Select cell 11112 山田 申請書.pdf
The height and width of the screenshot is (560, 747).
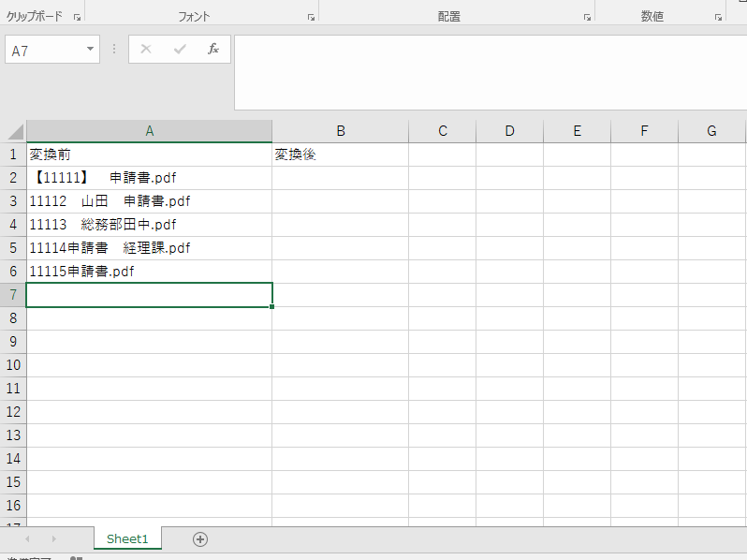149,201
